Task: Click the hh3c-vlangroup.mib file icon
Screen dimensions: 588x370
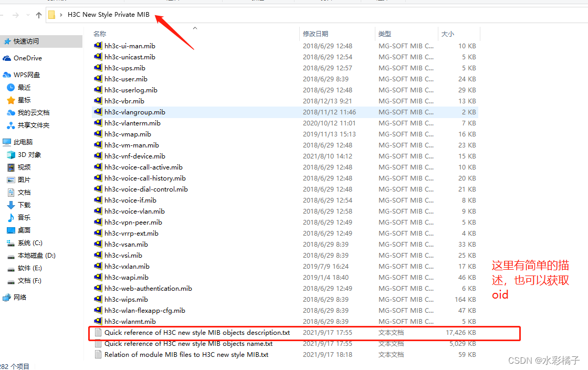Action: click(x=98, y=112)
